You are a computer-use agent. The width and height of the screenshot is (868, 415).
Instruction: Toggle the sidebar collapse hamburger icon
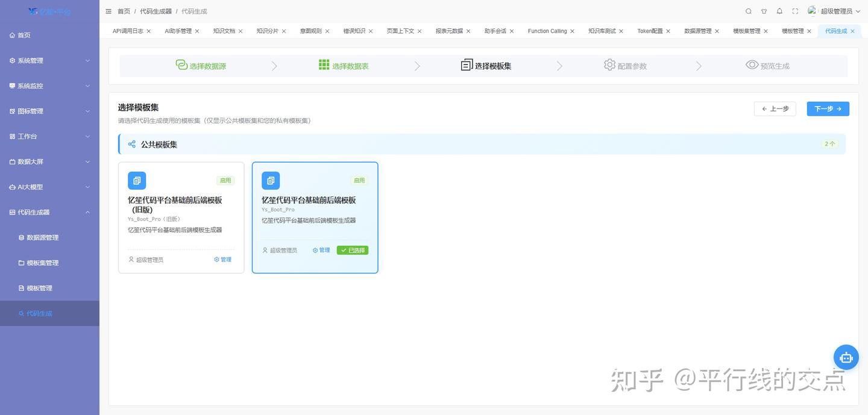tap(108, 11)
